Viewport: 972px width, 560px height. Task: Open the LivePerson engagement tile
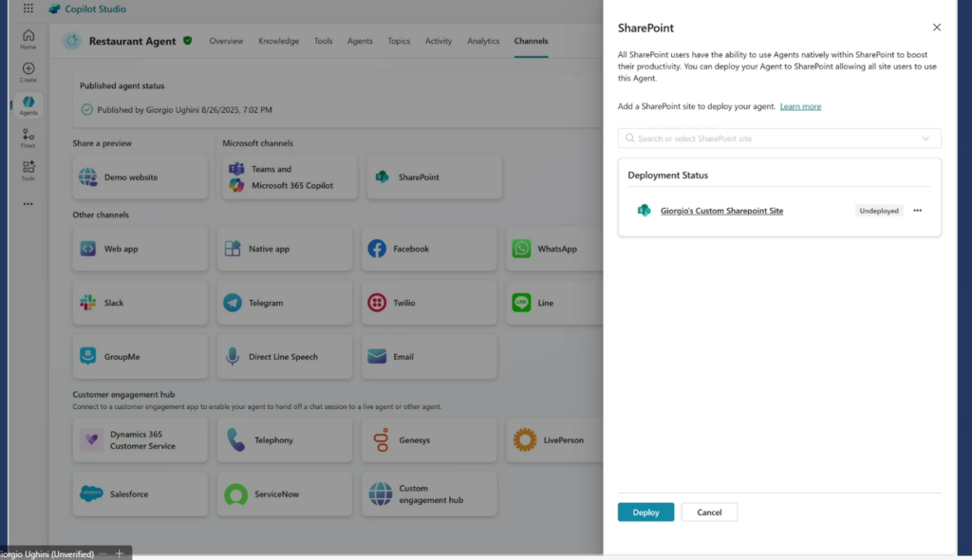pos(554,440)
